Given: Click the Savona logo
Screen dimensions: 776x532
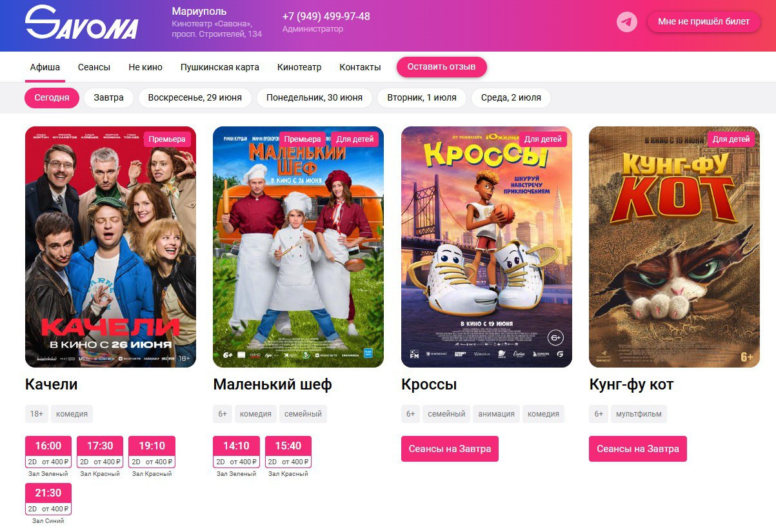Looking at the screenshot, I should tap(82, 23).
